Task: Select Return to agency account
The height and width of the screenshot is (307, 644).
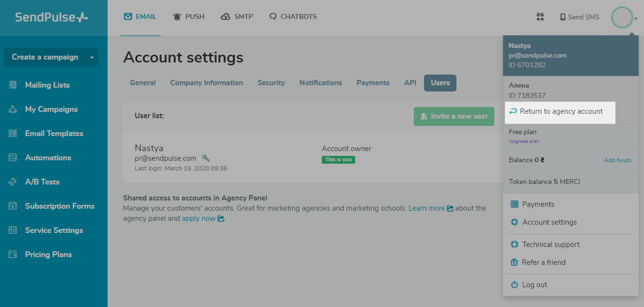Action: pos(561,111)
